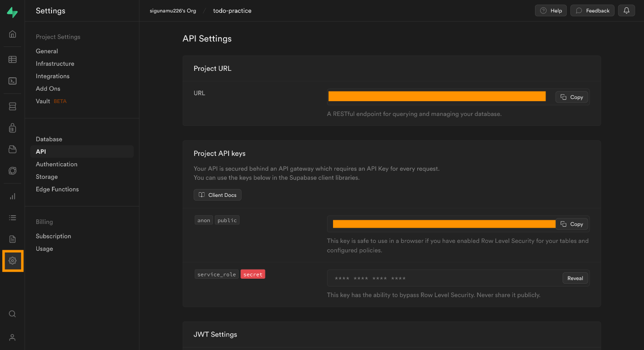Open the user account icon

click(x=12, y=337)
